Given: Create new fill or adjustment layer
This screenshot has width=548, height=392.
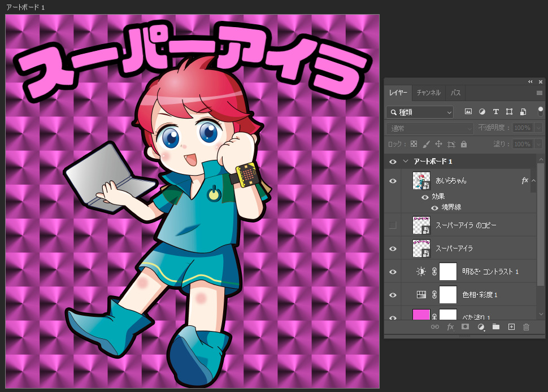Looking at the screenshot, I should pyautogui.click(x=481, y=327).
